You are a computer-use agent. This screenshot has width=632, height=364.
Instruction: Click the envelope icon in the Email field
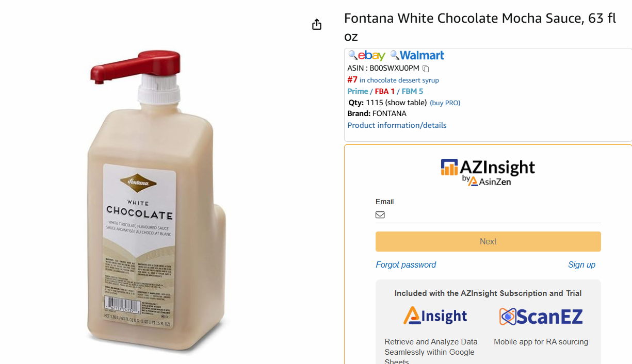[x=380, y=215]
